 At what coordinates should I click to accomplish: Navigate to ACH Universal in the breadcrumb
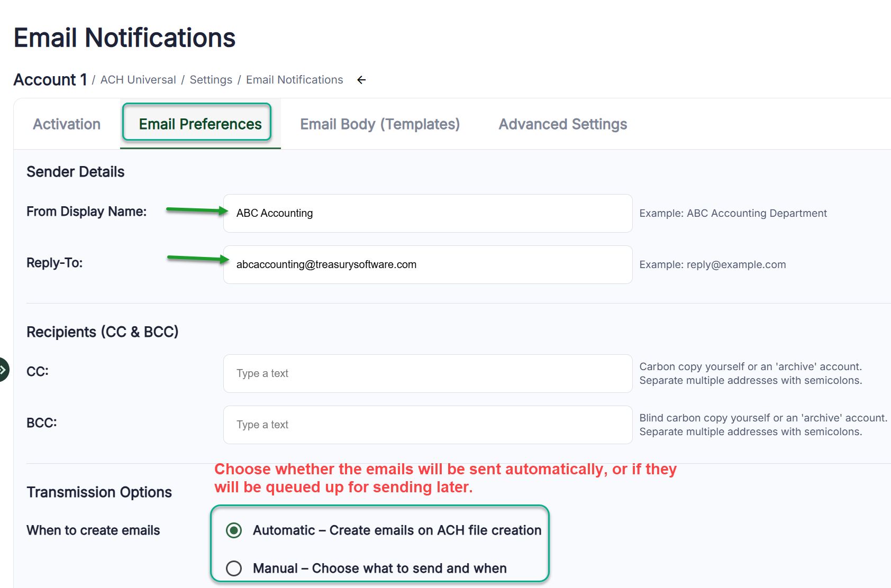(138, 80)
